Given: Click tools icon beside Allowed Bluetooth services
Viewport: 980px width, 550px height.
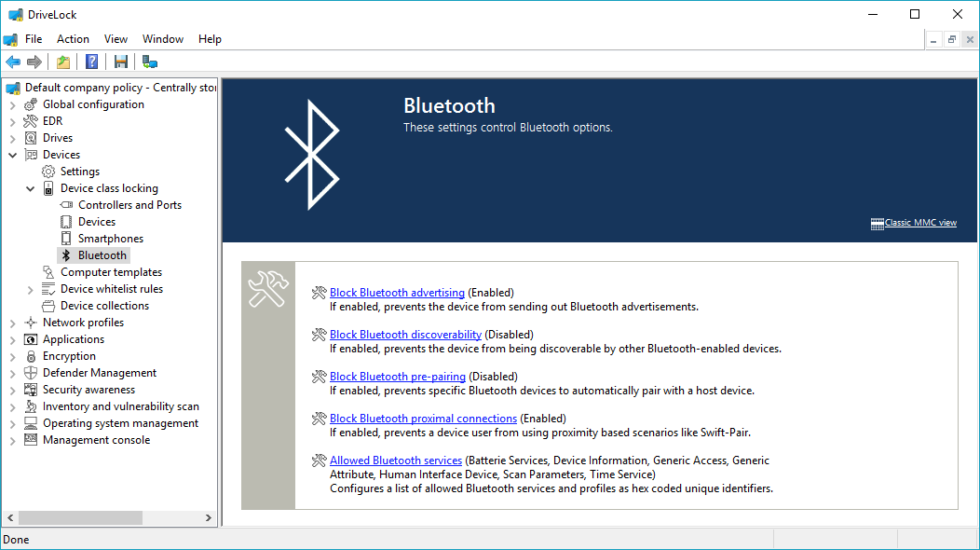Looking at the screenshot, I should 320,461.
